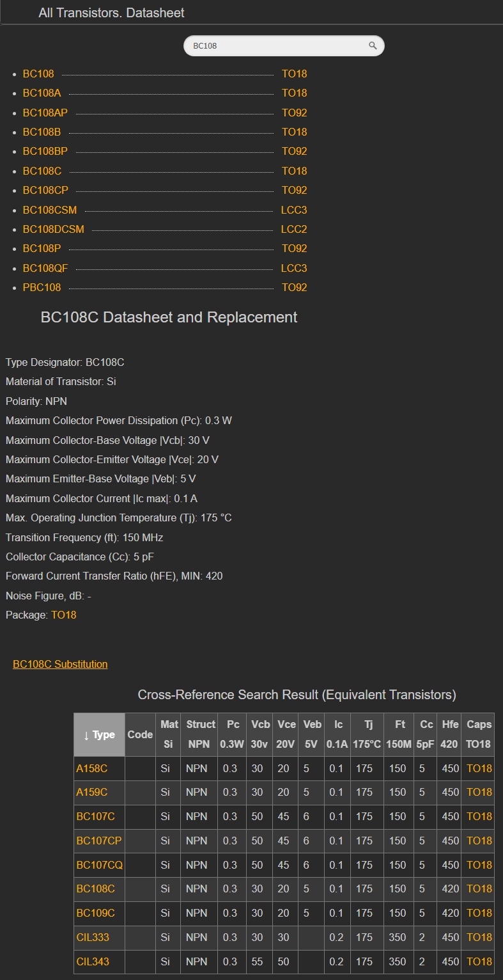Open the BC108A transistor link
The width and height of the screenshot is (503, 980).
42,93
